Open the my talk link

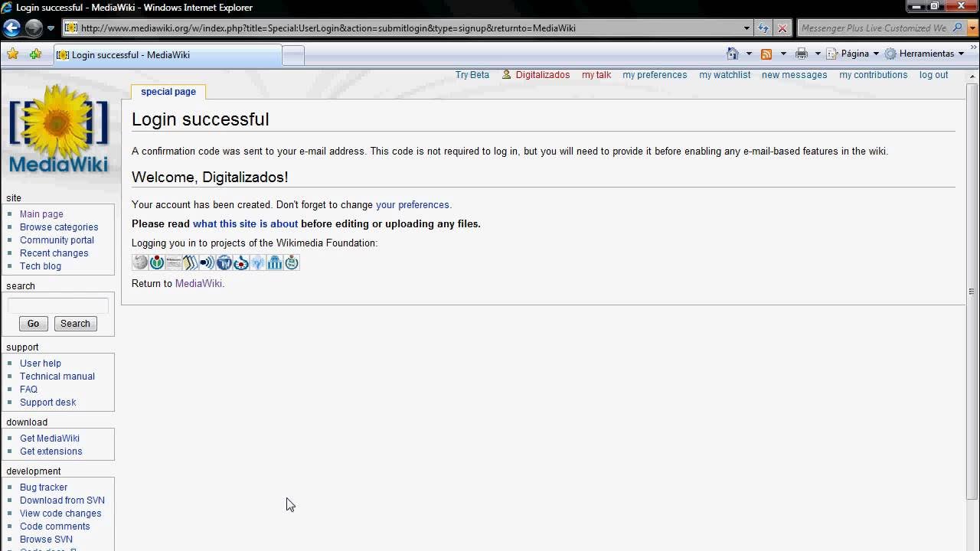pos(596,75)
